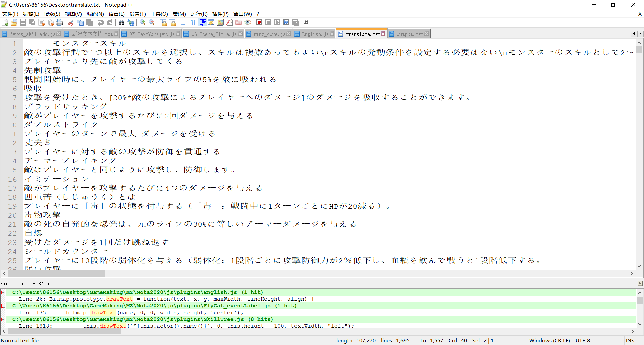Click the Find binoculars icon
Viewport: 644px width, 345px height.
click(121, 22)
